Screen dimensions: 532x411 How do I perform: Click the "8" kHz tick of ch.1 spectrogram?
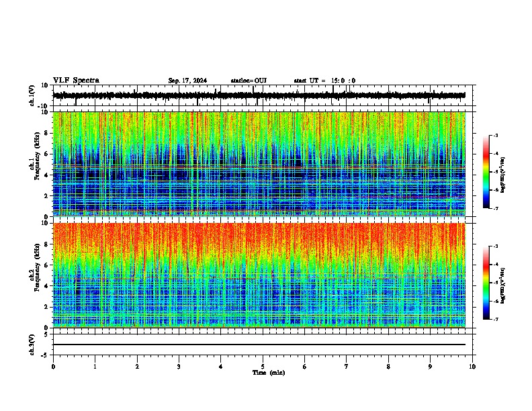pos(47,133)
